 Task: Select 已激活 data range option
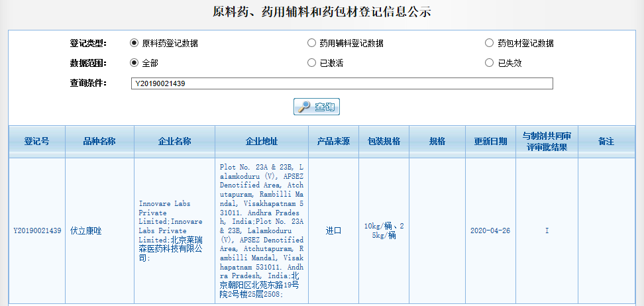tap(312, 63)
